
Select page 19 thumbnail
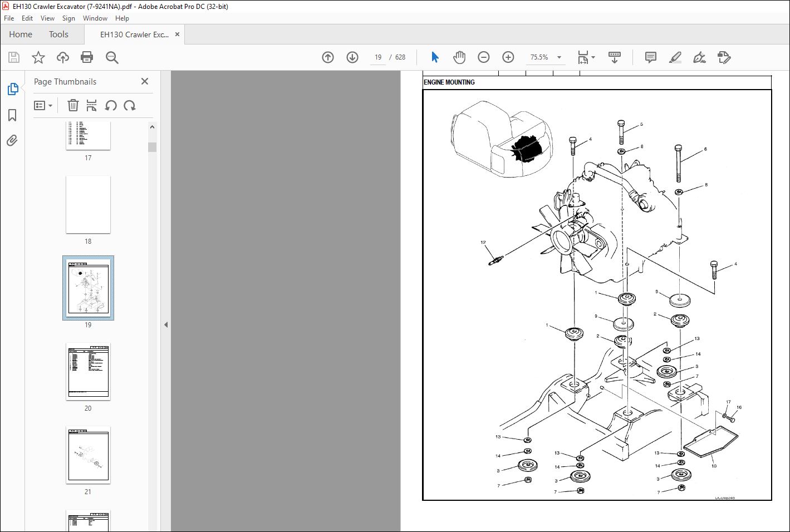[x=88, y=288]
